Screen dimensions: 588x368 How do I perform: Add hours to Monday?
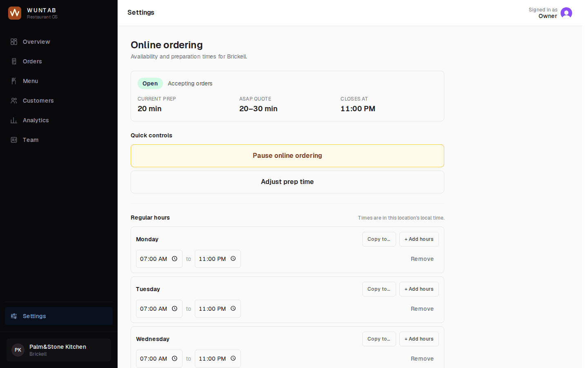coord(419,239)
